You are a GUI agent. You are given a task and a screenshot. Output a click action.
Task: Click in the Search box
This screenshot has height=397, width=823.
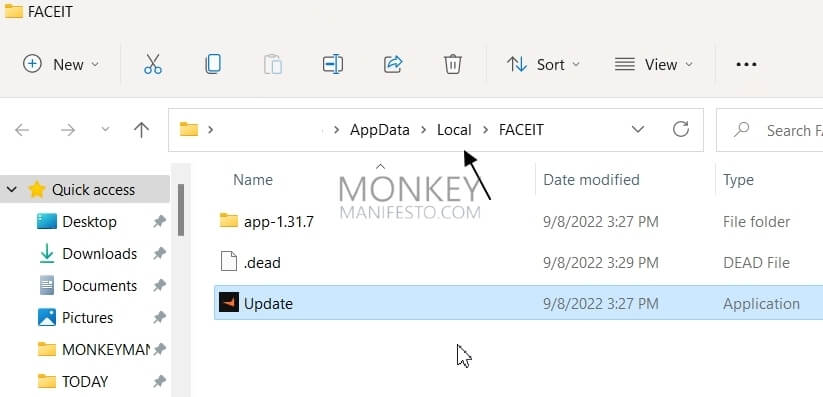pos(770,130)
